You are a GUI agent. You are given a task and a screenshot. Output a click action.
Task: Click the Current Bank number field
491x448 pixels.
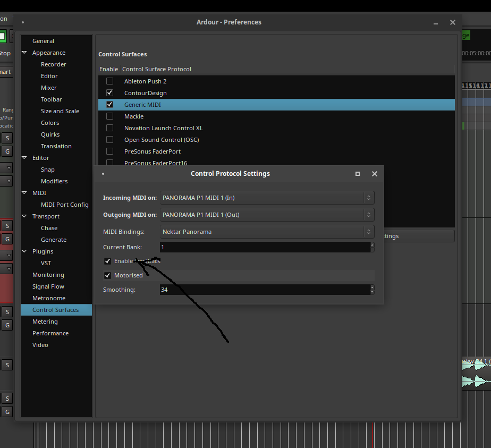coord(264,247)
